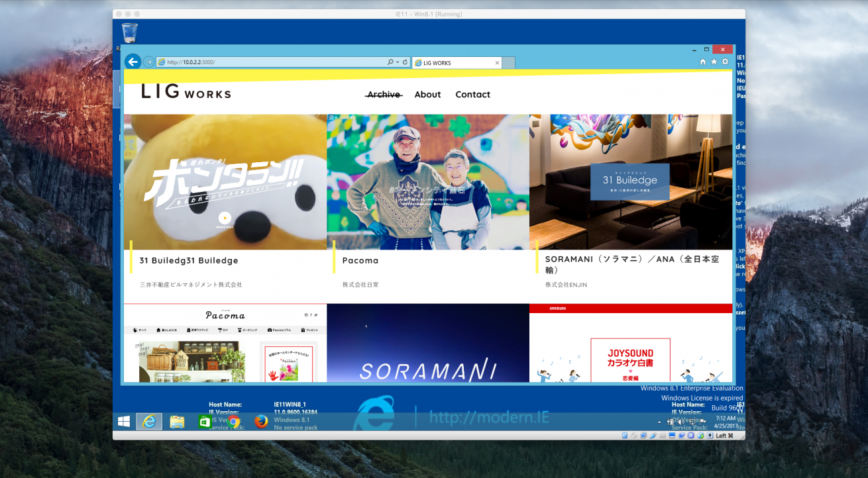Click the network tray icon
The height and width of the screenshot is (478, 868).
692,422
